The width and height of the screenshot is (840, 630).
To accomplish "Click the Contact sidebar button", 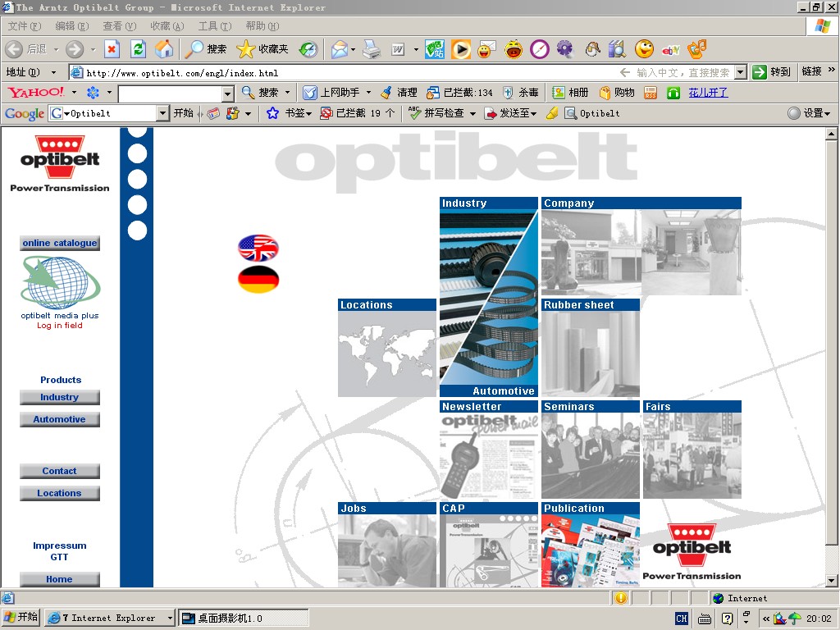I will [x=59, y=472].
